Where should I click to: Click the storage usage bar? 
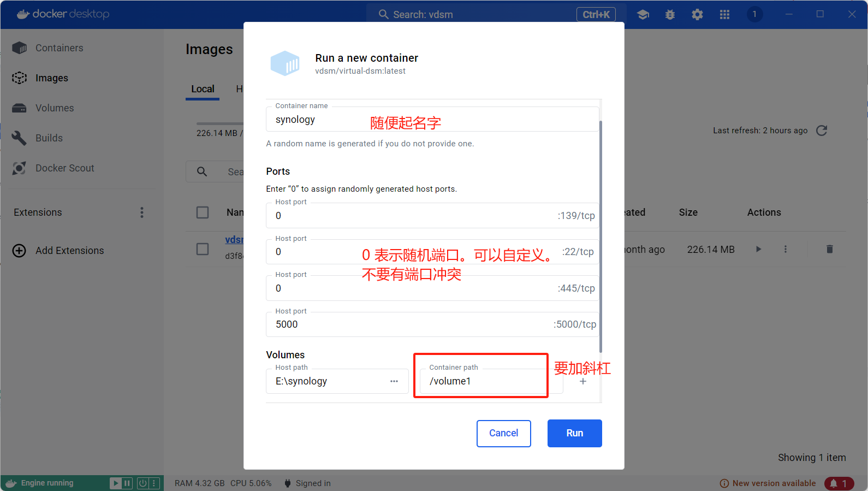click(220, 124)
